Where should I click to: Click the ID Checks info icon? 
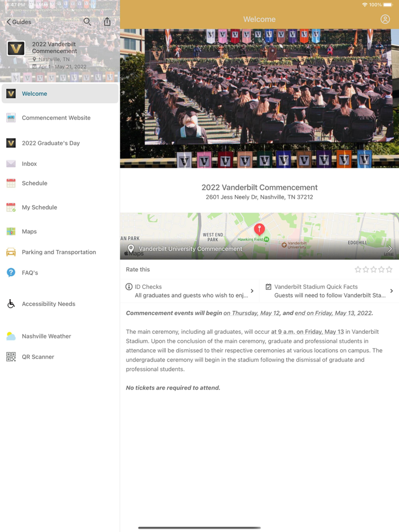click(x=129, y=287)
